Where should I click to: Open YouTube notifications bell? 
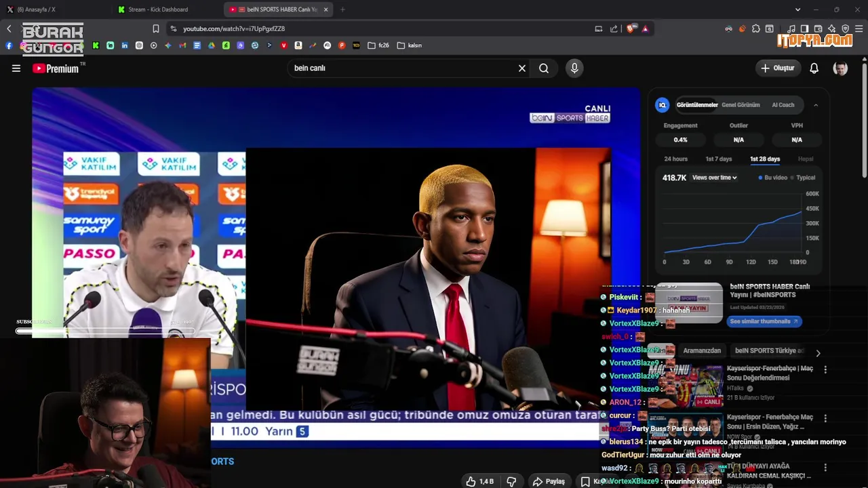814,68
